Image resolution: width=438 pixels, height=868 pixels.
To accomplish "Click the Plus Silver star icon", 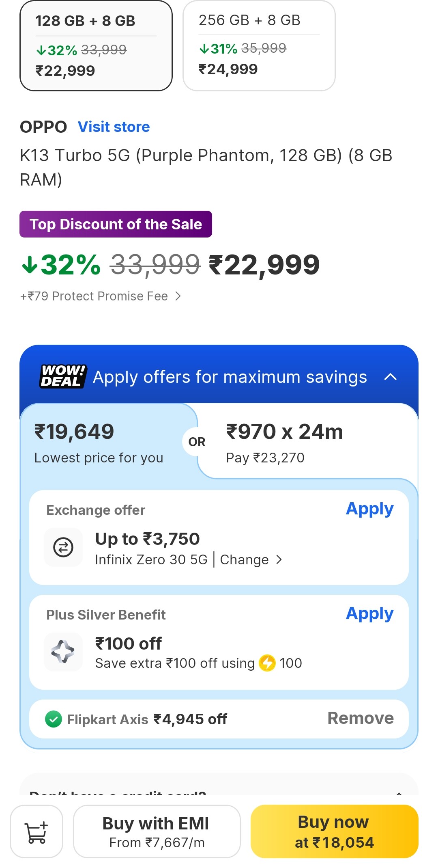I will 63,652.
